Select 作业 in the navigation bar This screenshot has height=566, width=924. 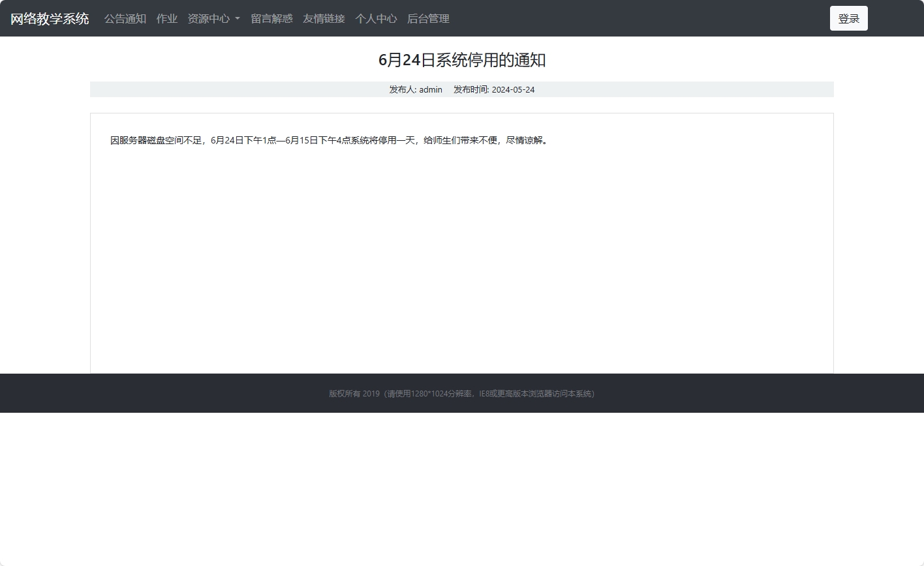click(166, 18)
